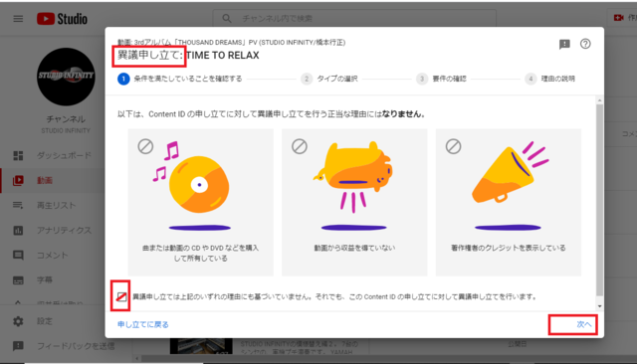
Task: Click the dashboard grid icon
Action: [18, 155]
